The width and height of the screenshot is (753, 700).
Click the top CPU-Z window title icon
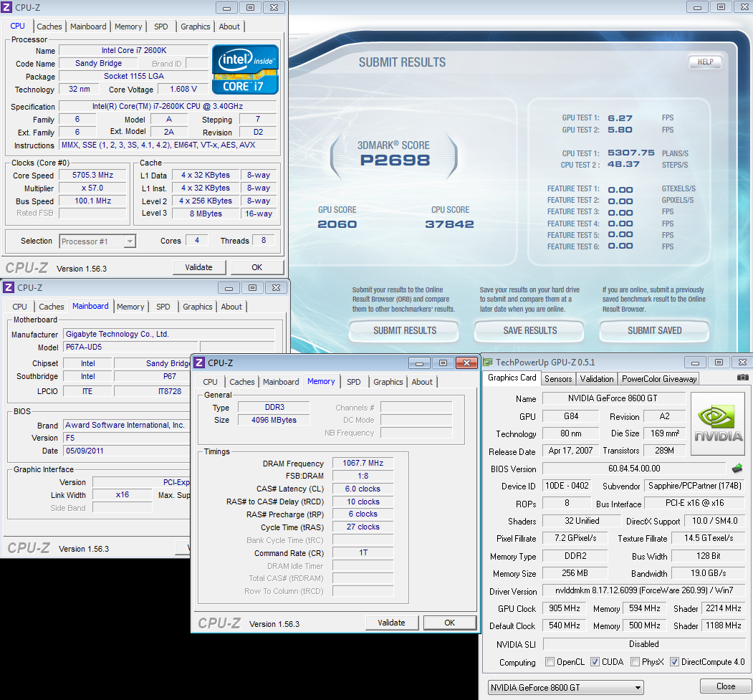tap(6, 7)
